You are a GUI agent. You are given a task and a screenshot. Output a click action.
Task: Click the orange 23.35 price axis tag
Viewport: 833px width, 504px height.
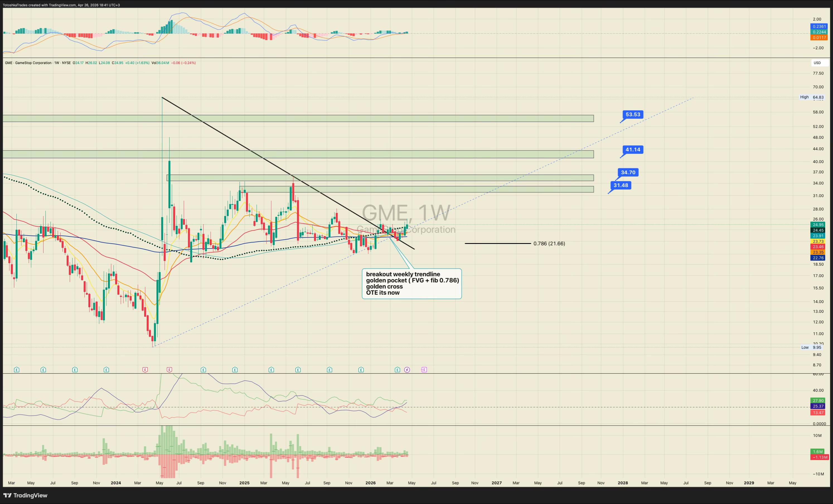pos(818,252)
